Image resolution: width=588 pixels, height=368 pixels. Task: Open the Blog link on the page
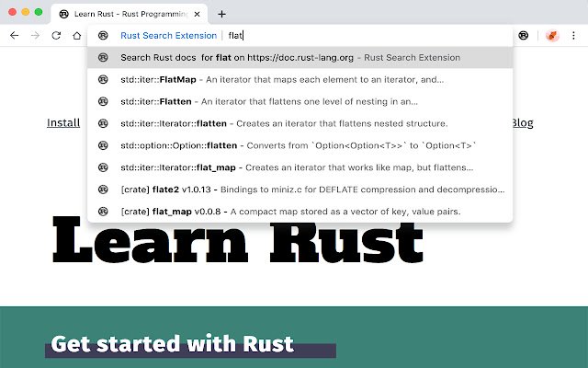coord(523,122)
